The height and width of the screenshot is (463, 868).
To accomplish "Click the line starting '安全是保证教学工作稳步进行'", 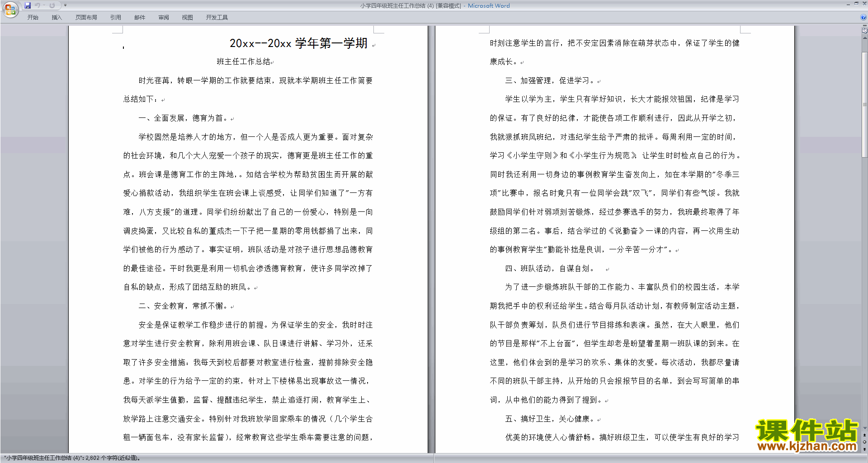I will coord(255,325).
